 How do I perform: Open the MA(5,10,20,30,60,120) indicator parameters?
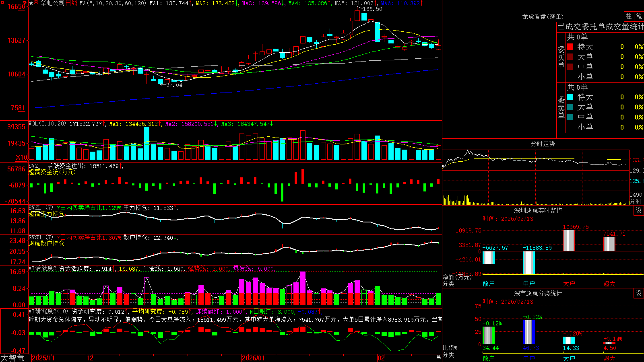tap(113, 3)
